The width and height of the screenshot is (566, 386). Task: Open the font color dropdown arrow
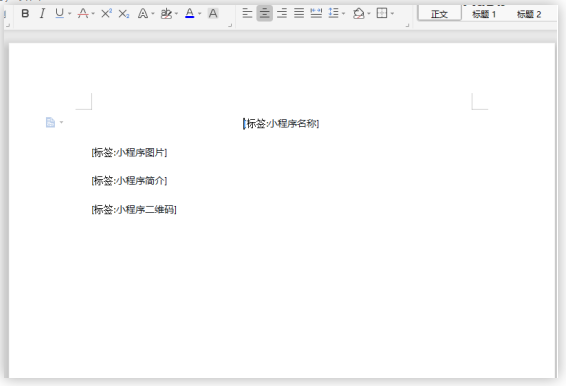pos(199,14)
